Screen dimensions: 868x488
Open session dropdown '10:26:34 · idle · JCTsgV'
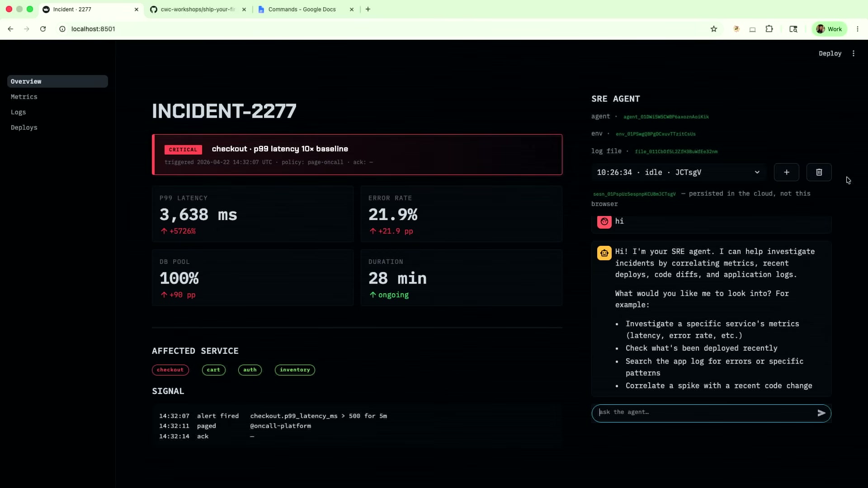679,172
